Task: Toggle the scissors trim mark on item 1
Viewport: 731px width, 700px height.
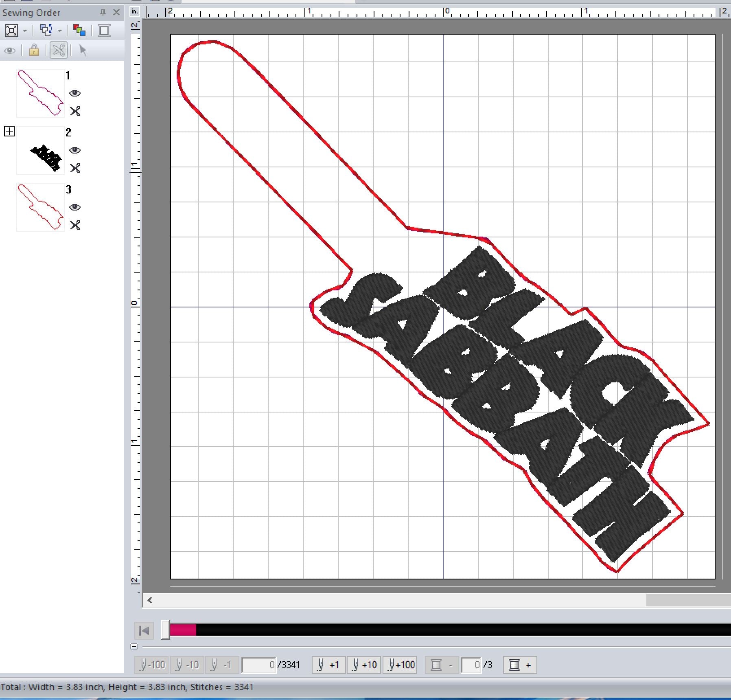Action: point(75,111)
